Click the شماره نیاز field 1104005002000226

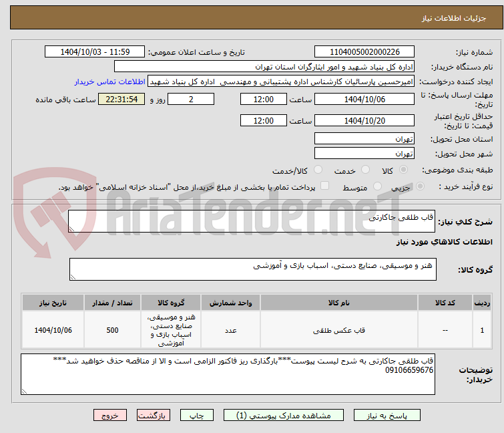[364, 51]
